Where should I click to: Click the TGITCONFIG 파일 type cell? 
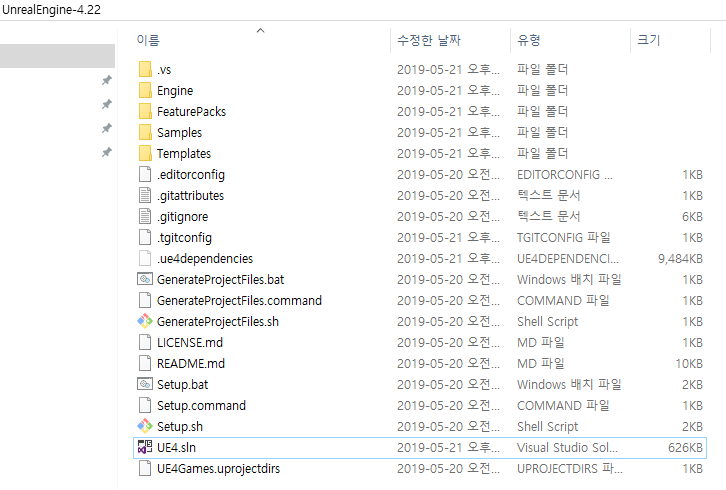pos(563,237)
